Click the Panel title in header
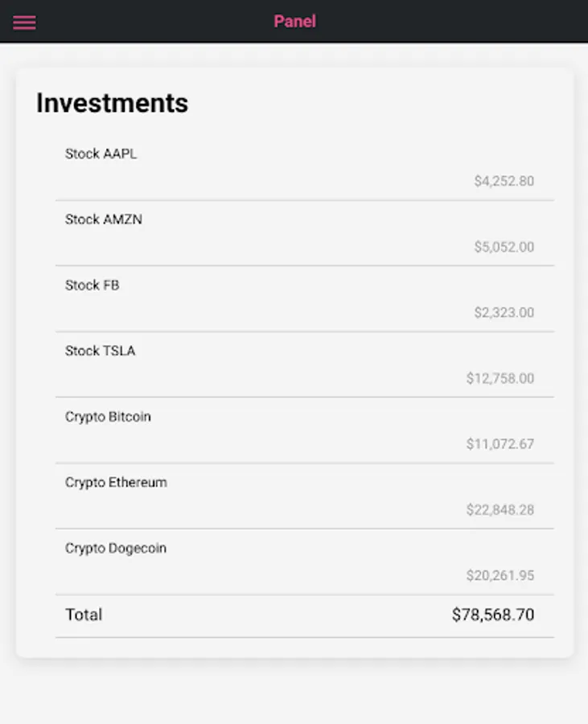This screenshot has width=588, height=724. pyautogui.click(x=294, y=22)
